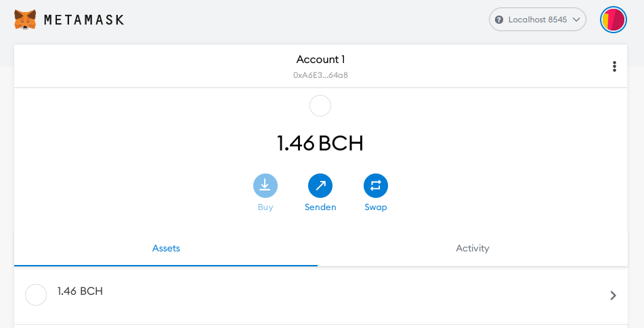This screenshot has height=328, width=644.
Task: Click the METAMASK wordmark text
Action: click(x=84, y=20)
